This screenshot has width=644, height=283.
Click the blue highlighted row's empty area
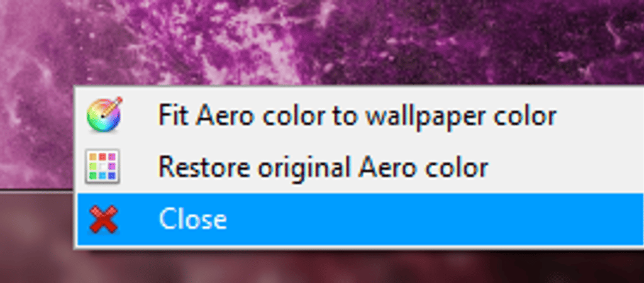435,219
